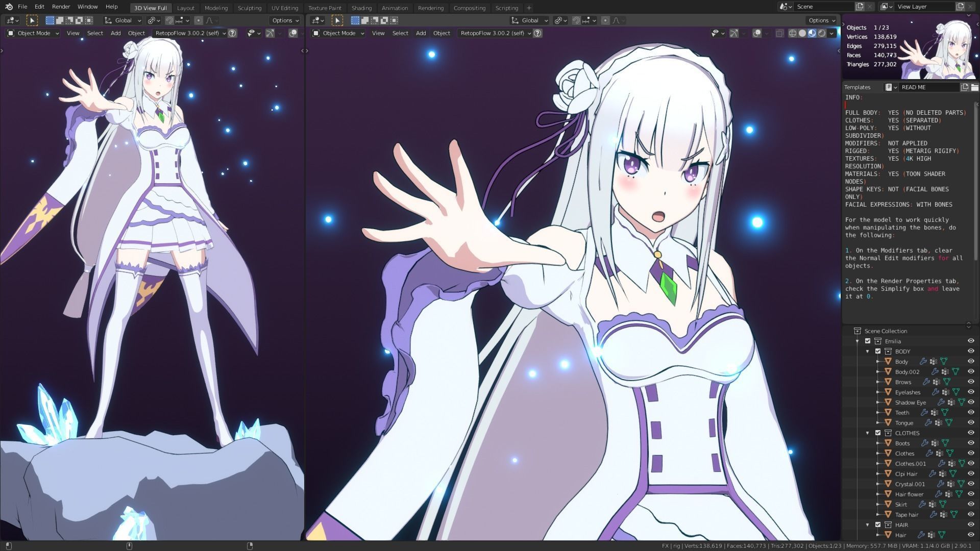This screenshot has height=551, width=980.
Task: Open Select menu in right viewport
Action: pos(400,33)
